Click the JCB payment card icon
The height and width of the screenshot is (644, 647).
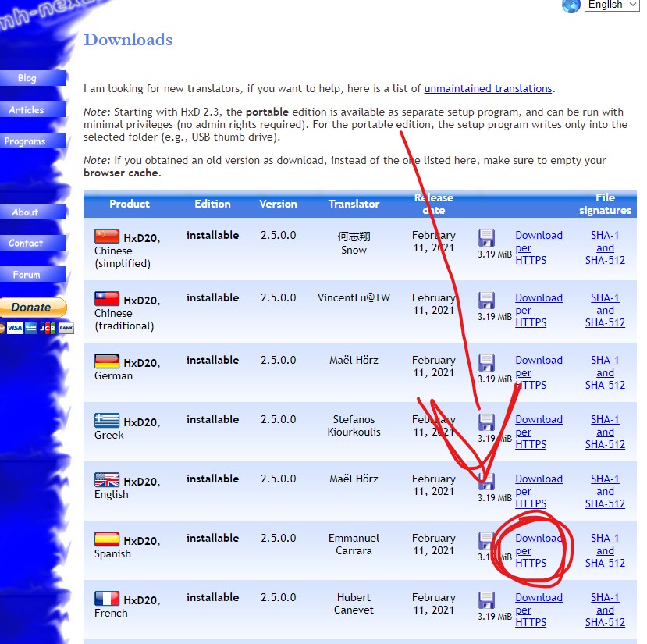point(48,328)
